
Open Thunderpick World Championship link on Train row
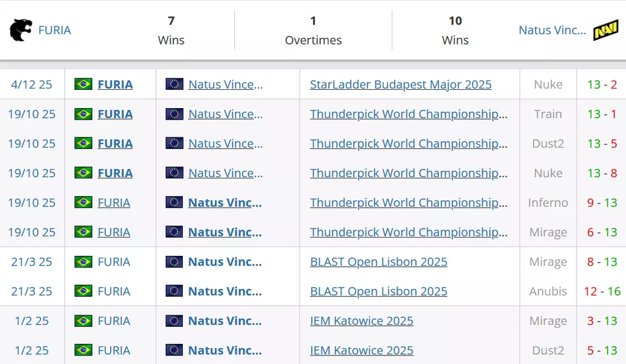[x=408, y=114]
